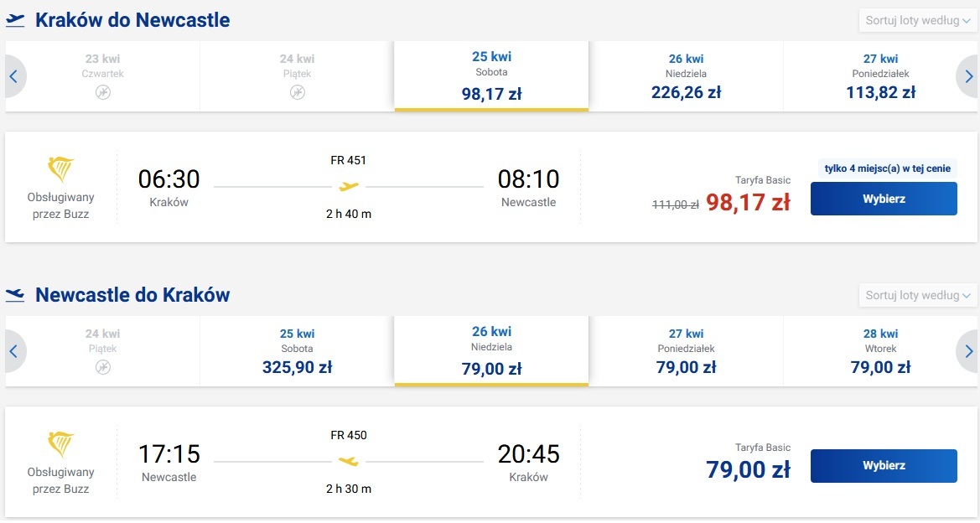980x523 pixels.
Task: Click the yellow plane icon under FR 450
Action: (349, 461)
